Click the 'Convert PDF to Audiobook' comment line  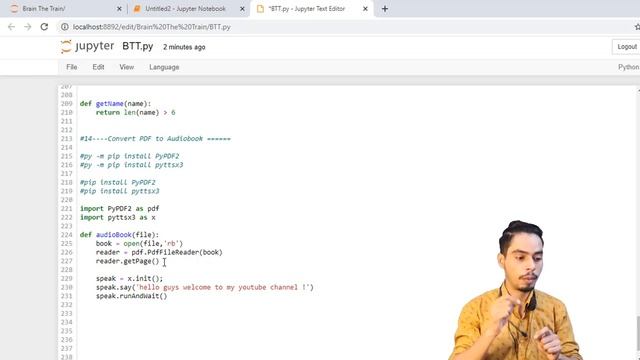click(x=155, y=139)
